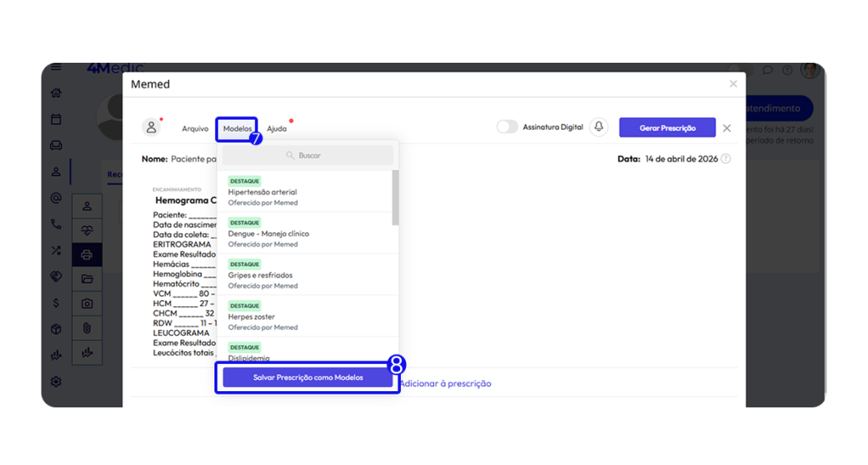868x465 pixels.
Task: Open the notifications bell icon
Action: coord(599,127)
